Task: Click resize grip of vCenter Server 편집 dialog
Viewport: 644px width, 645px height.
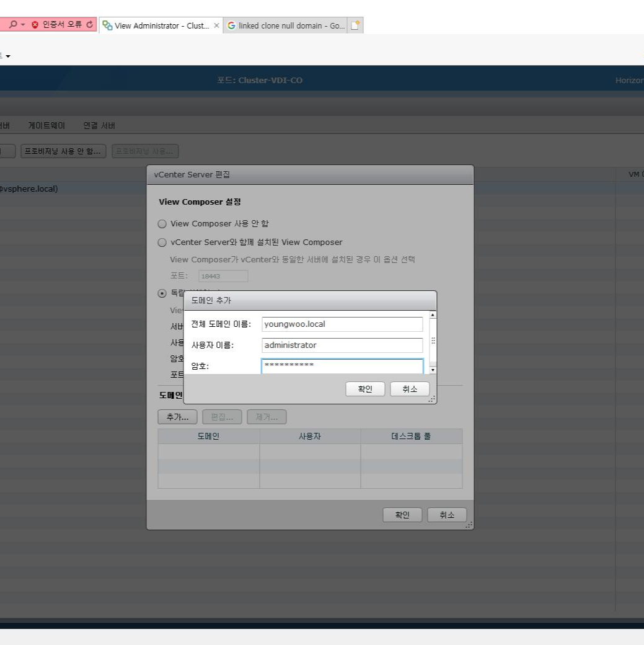Action: pos(469,525)
